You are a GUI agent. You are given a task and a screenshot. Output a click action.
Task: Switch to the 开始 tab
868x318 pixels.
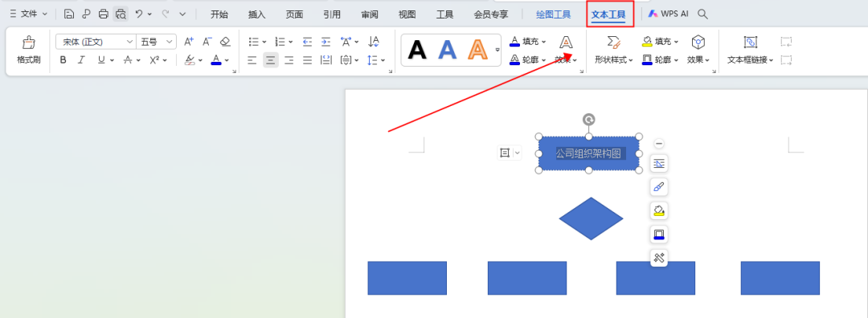point(219,14)
